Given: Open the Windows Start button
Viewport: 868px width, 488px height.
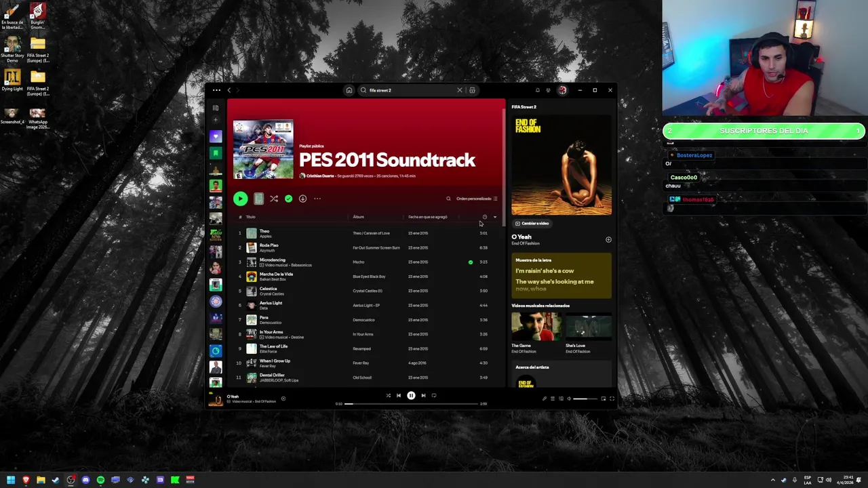Looking at the screenshot, I should click(x=10, y=480).
